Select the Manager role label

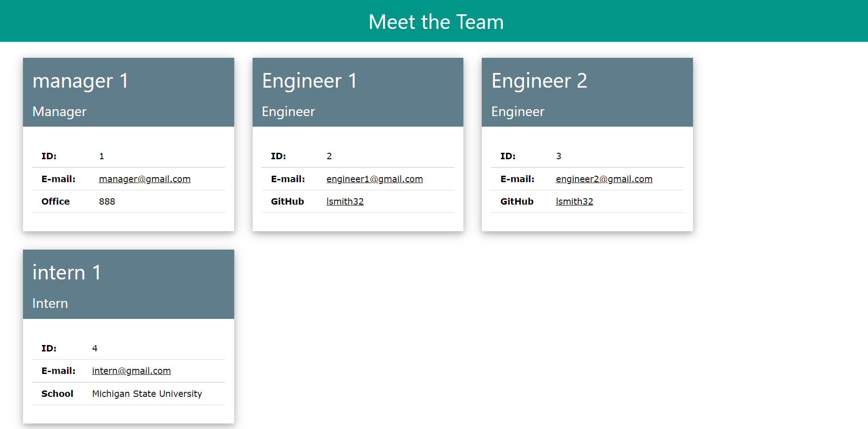59,111
